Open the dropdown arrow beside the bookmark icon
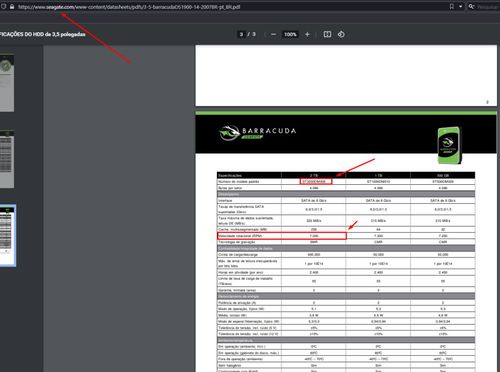Image resolution: width=500 pixels, height=372 pixels. 461,7
